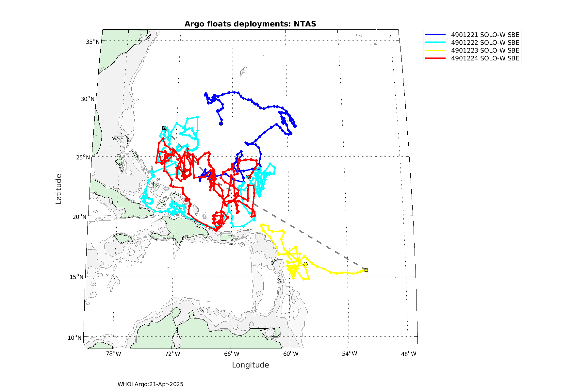Viewport: 588px width, 392px height.
Task: Click the red line swatch for float 4901224
Action: [x=435, y=58]
